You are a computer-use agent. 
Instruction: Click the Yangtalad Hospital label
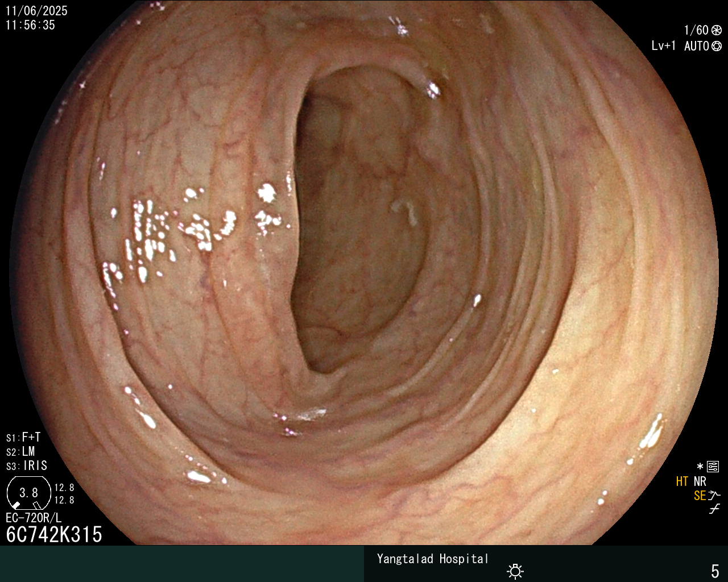tap(433, 559)
